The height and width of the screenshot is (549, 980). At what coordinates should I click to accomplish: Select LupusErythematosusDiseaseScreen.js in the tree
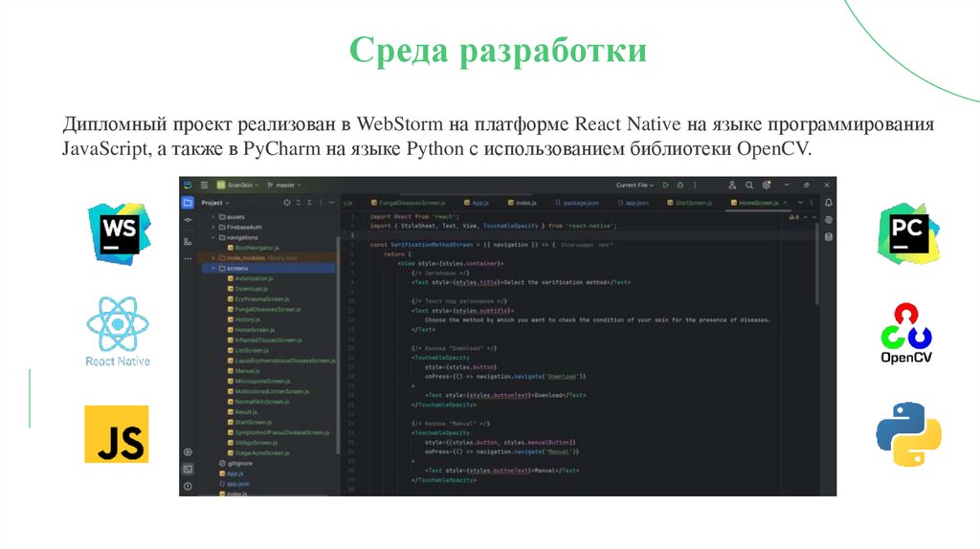280,361
